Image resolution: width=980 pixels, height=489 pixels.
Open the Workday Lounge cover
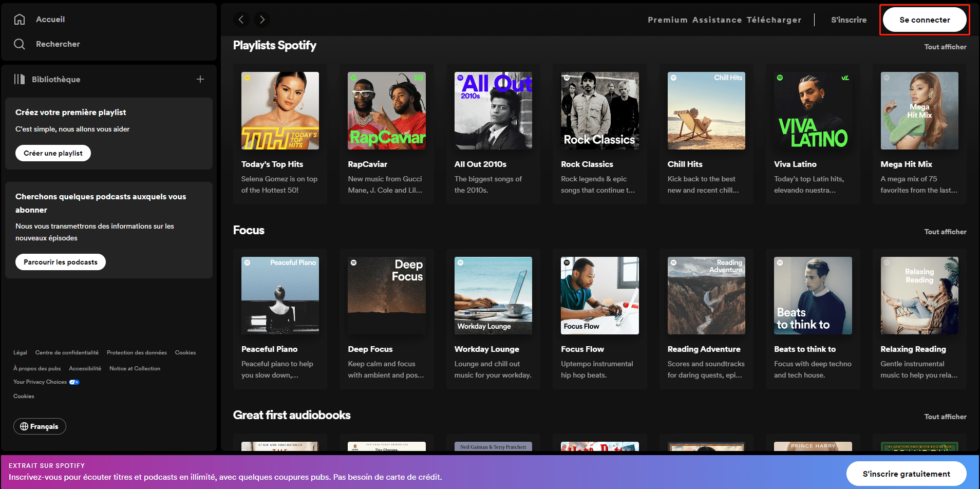pos(493,295)
